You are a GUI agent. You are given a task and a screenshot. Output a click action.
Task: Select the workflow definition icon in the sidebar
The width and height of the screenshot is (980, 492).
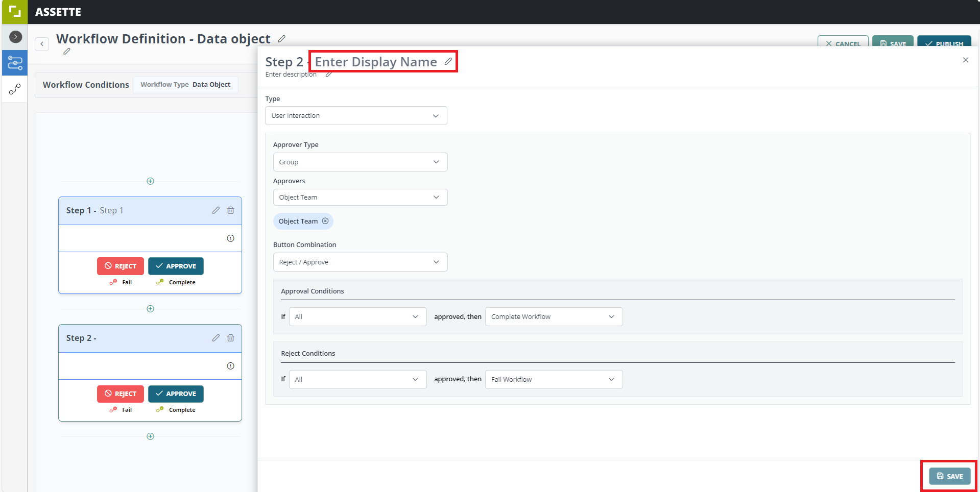(14, 63)
